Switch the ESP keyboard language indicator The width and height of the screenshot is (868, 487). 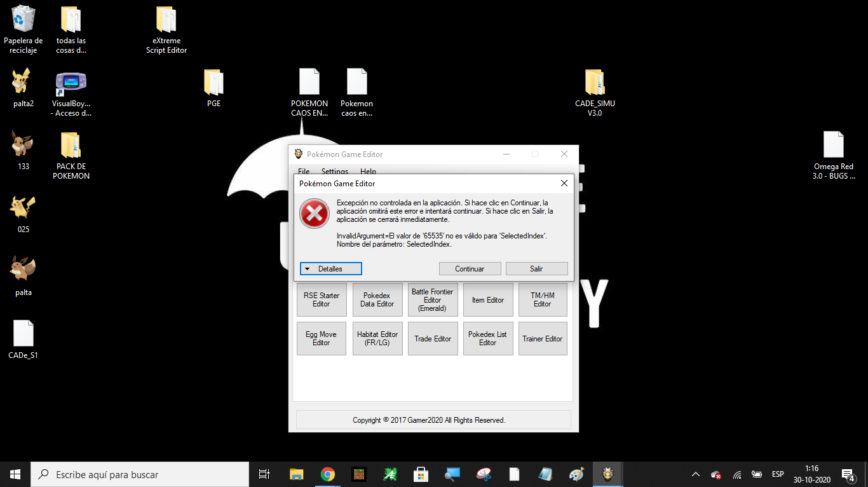point(778,474)
